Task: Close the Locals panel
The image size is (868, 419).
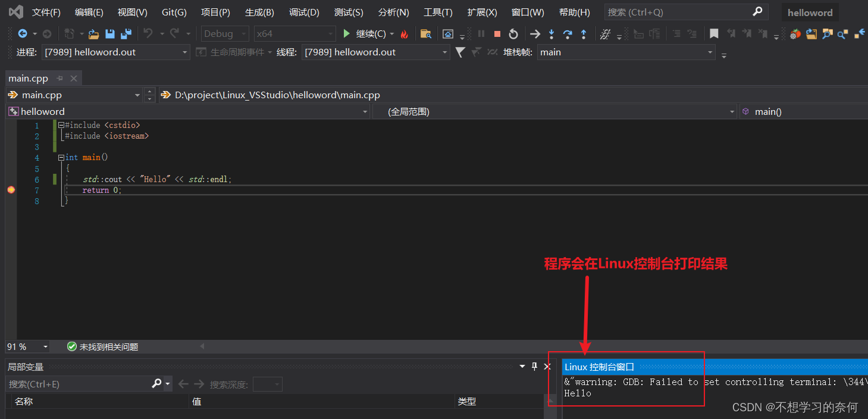Action: pyautogui.click(x=547, y=367)
